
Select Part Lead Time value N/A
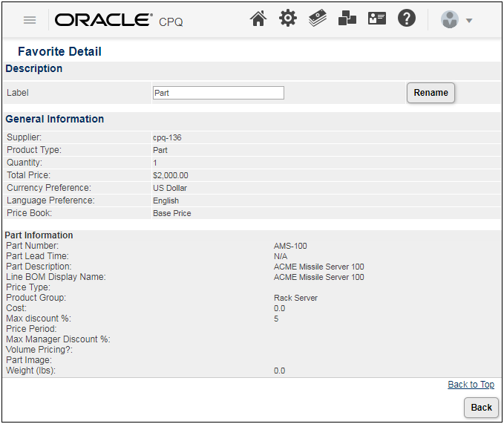pos(281,256)
